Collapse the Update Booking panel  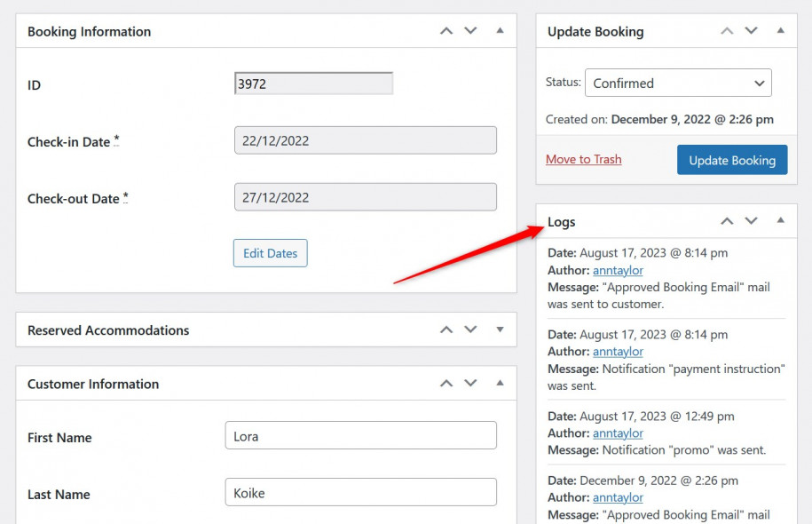[x=780, y=30]
